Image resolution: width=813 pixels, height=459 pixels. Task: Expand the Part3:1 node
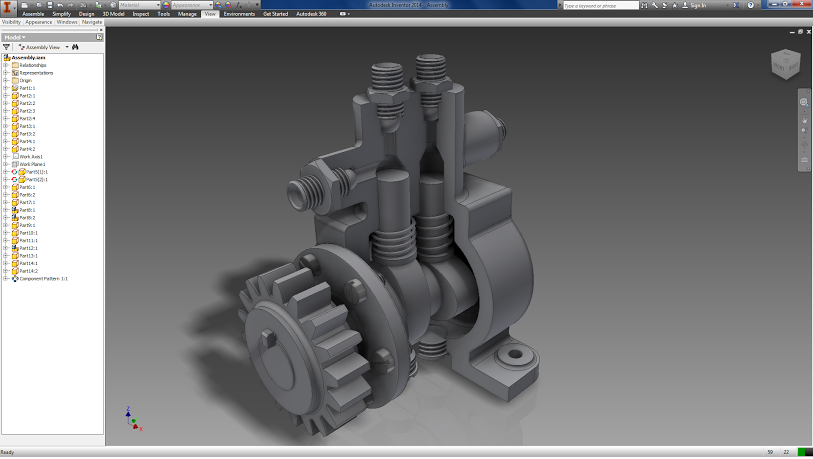pos(6,126)
